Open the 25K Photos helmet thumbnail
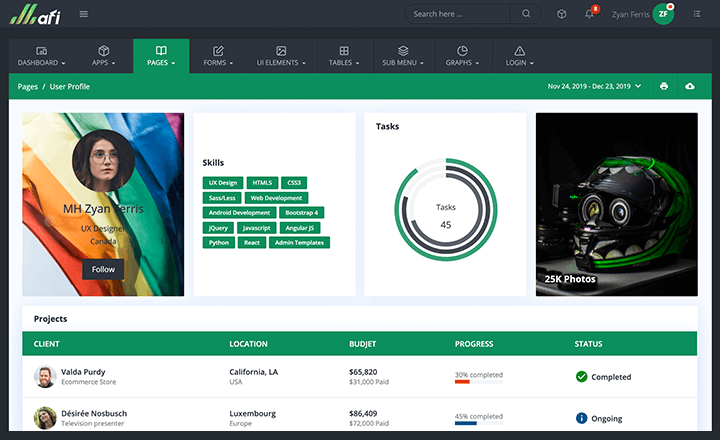This screenshot has width=720, height=440. click(x=616, y=204)
